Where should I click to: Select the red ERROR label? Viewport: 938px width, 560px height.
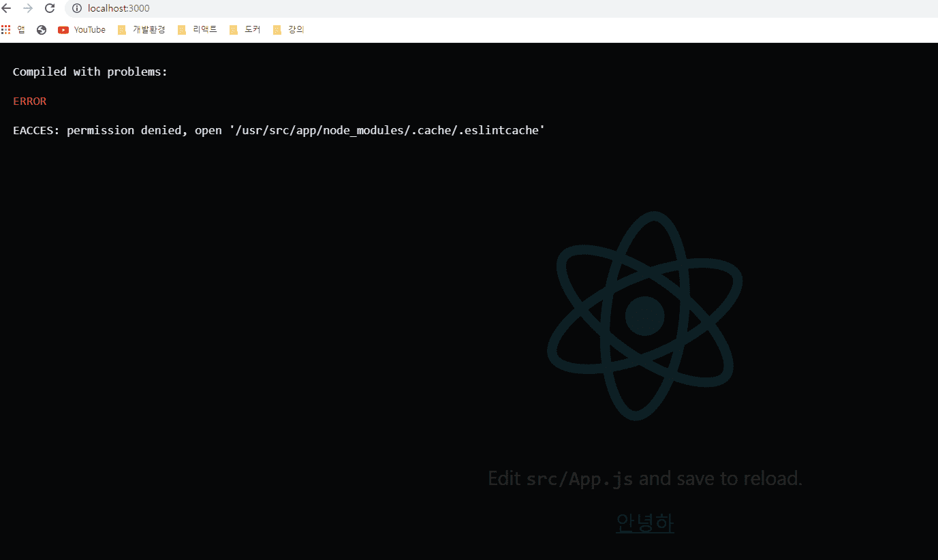pos(30,102)
